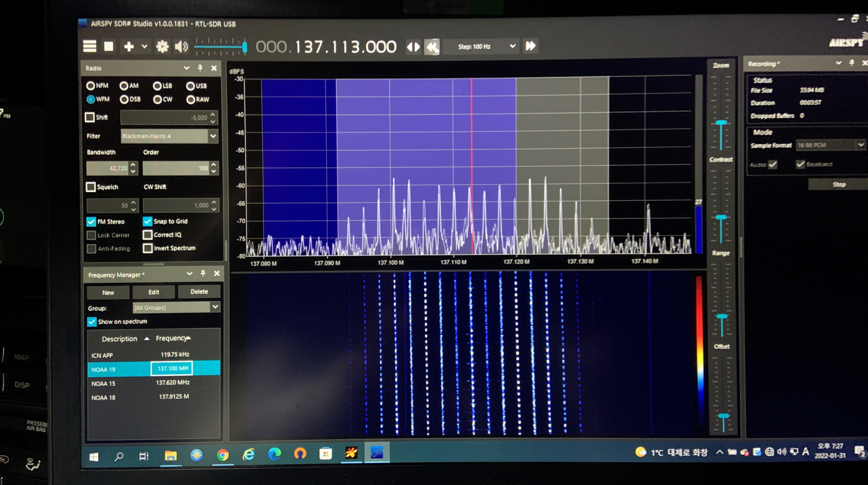
Task: Click Delete in Frequency Manager
Action: [199, 292]
